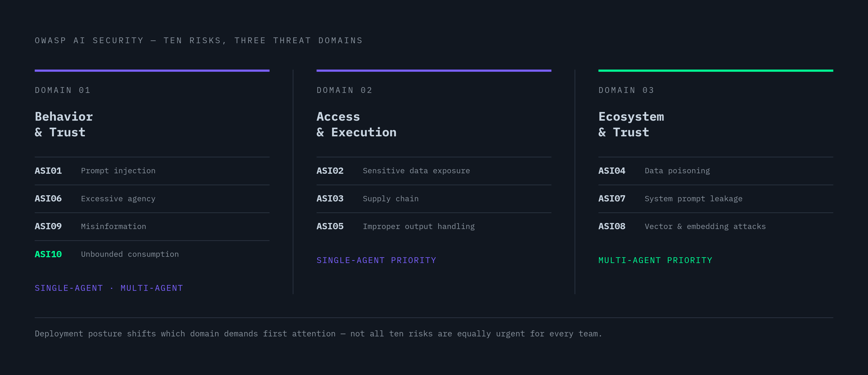Click 'Unbounded consumption' risk text
Screen dimensions: 868x375
pos(130,254)
